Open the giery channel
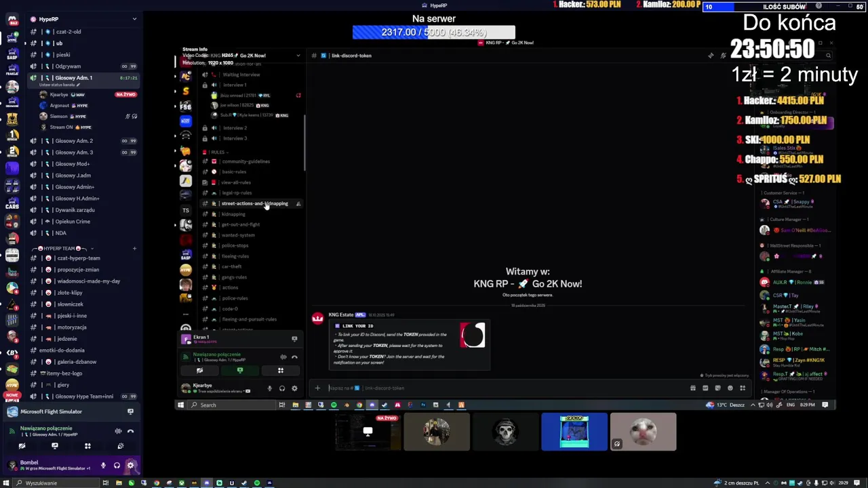Viewport: 868px width, 488px height. 83,385
